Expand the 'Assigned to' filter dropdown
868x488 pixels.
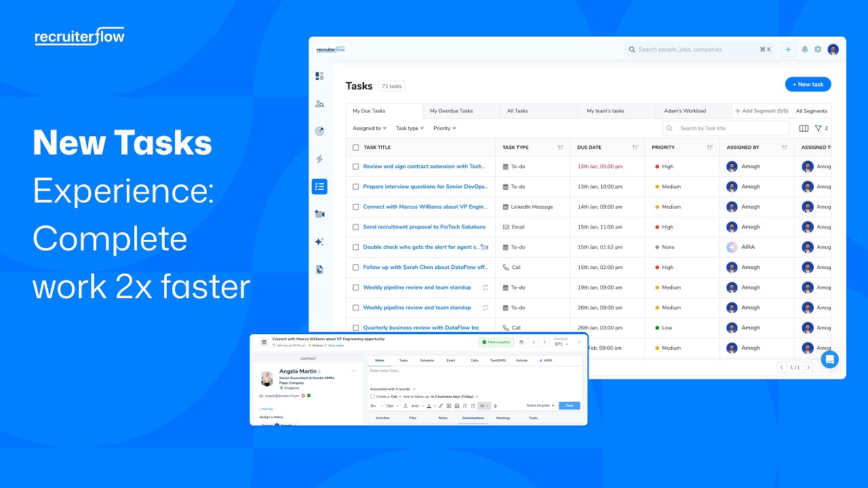click(370, 128)
